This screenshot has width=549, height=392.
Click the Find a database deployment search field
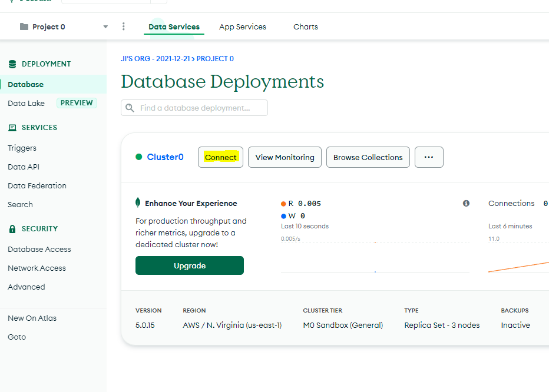pos(194,108)
